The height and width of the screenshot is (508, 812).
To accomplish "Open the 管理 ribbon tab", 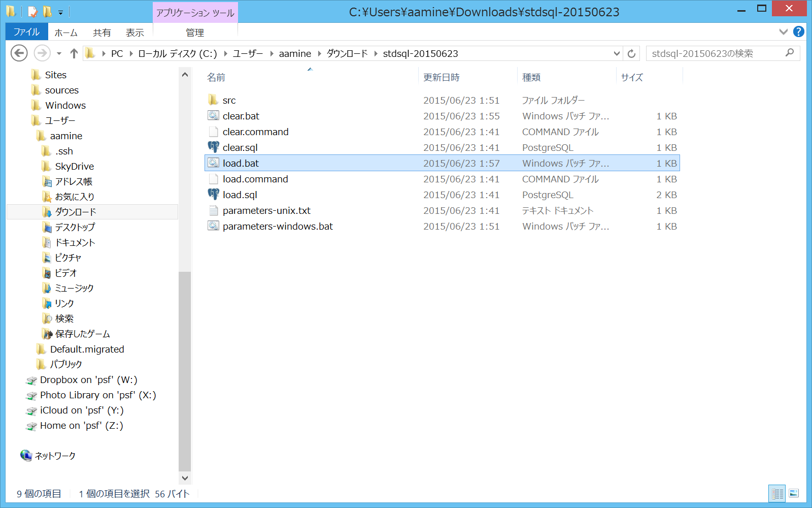I will point(195,33).
